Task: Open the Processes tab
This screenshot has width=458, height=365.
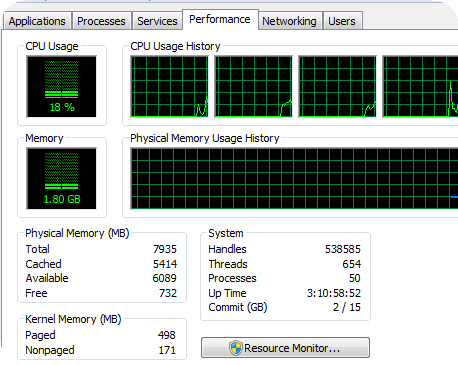Action: (101, 21)
